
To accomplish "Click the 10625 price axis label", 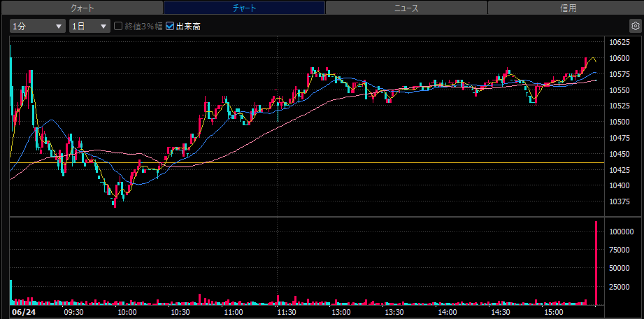I will click(x=619, y=42).
